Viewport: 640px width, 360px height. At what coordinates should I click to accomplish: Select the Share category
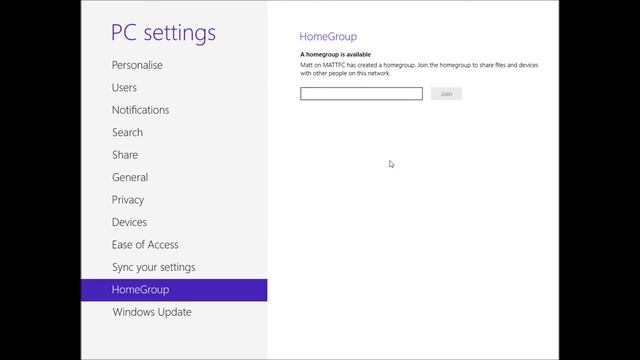click(x=125, y=155)
